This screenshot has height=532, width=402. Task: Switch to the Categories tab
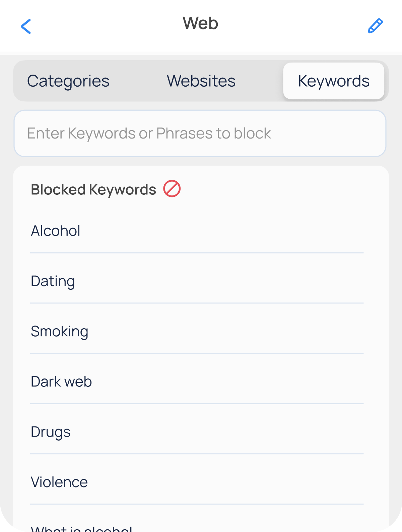point(68,81)
